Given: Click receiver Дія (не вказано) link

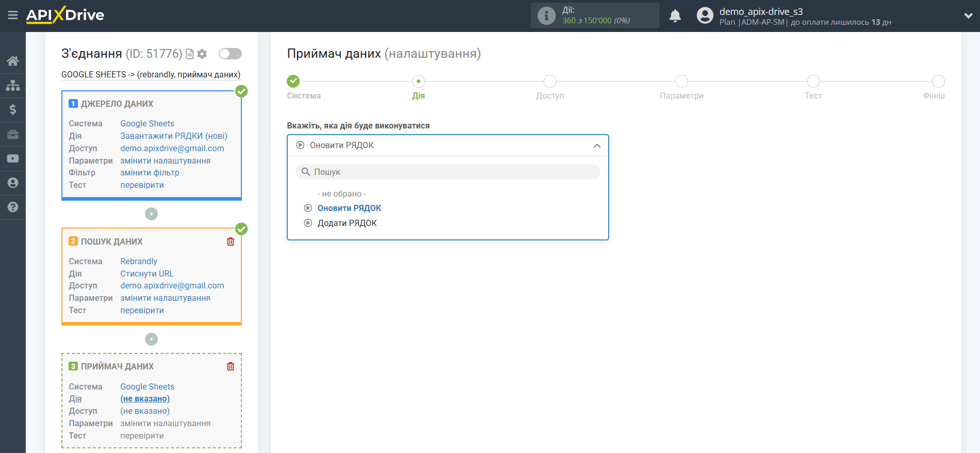Looking at the screenshot, I should coord(145,399).
